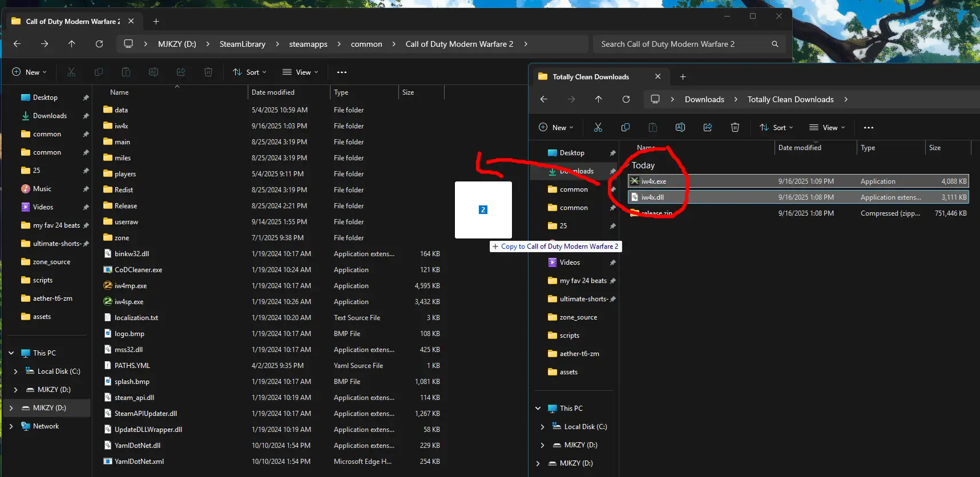
Task: Open the userraw folder
Action: [126, 222]
